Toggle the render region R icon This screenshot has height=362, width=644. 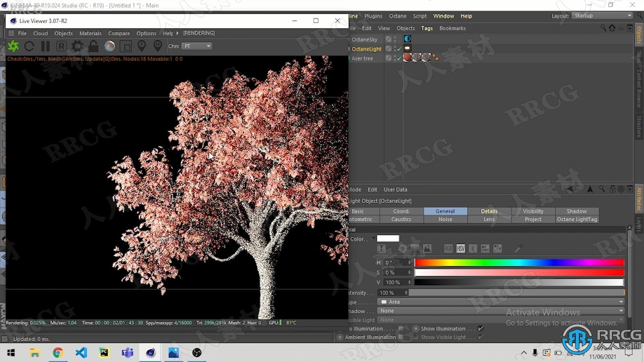coord(61,46)
